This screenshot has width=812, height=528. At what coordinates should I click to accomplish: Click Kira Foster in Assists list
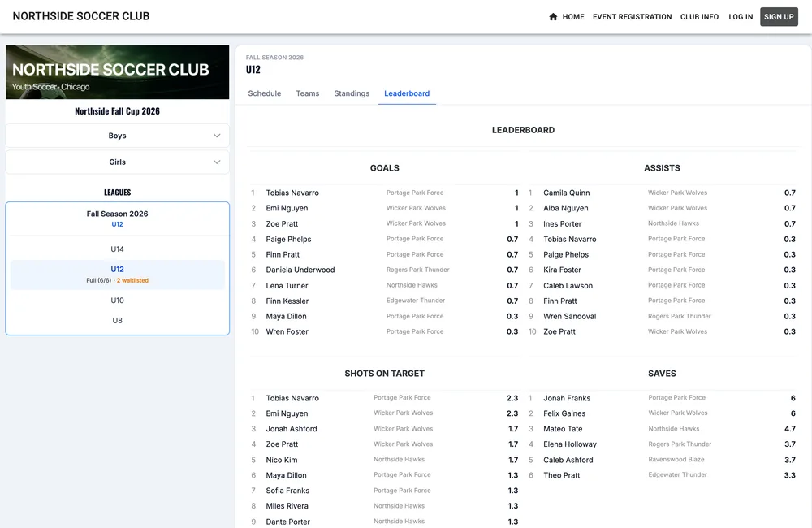tap(563, 270)
